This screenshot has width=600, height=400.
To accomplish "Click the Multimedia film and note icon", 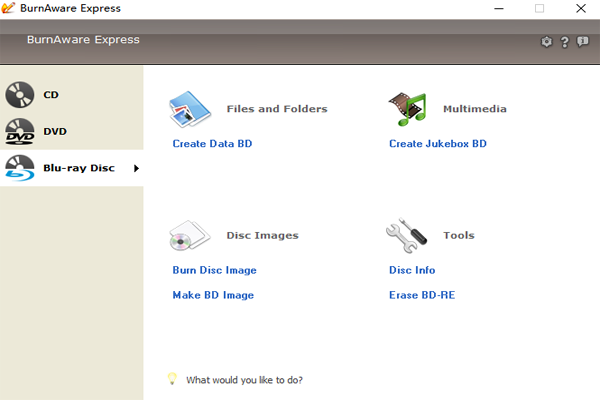I will pos(407,109).
